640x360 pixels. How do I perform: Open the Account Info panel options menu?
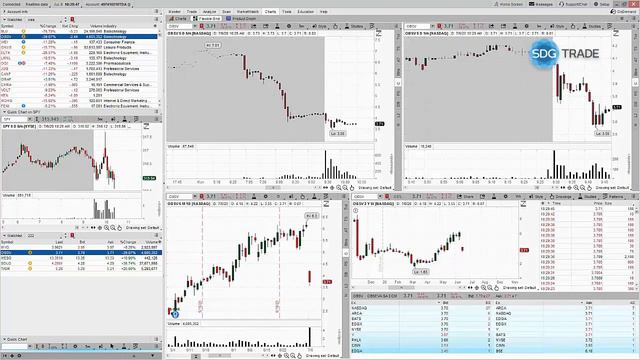[157, 12]
